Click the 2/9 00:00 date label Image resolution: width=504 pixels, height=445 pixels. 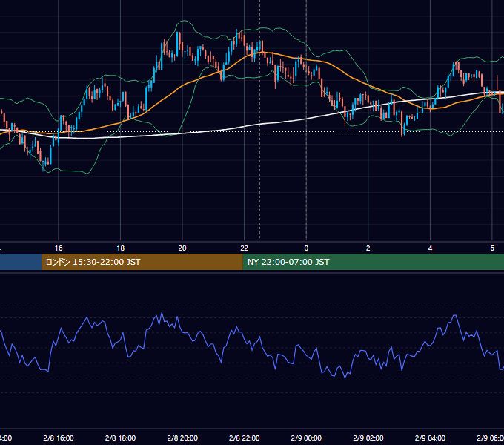pos(306,438)
